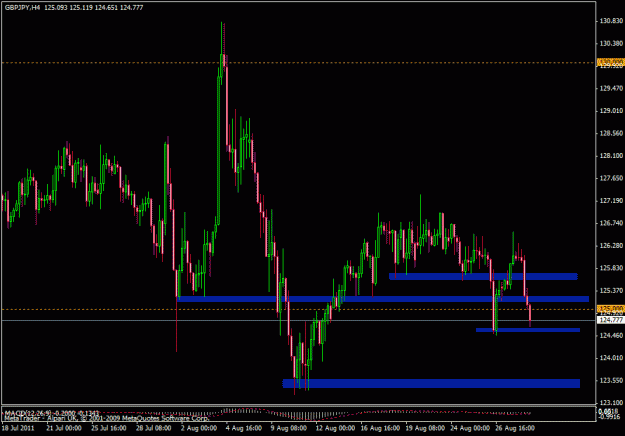Viewport: 625px width, 436px height.
Task: Click the 16 Aug 16:00 date label
Action: click(380, 428)
